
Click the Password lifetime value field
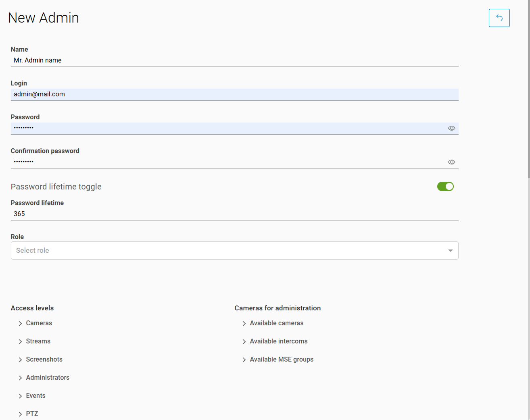coord(234,214)
